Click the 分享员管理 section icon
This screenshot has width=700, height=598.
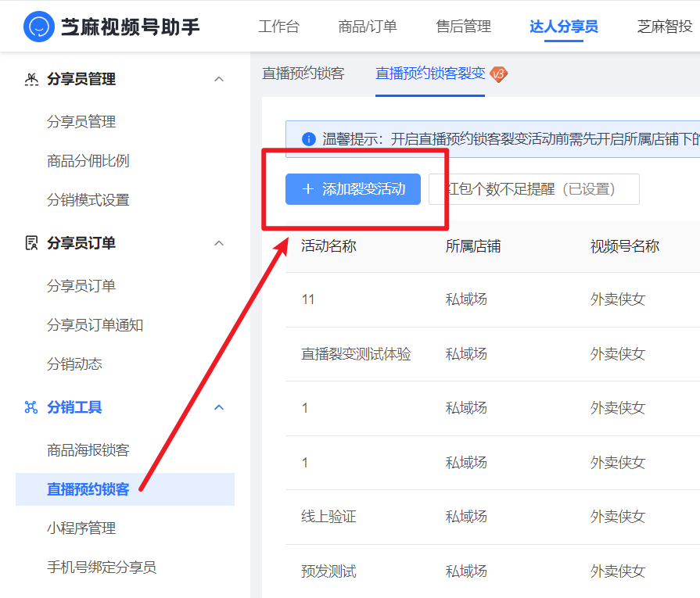tap(31, 79)
